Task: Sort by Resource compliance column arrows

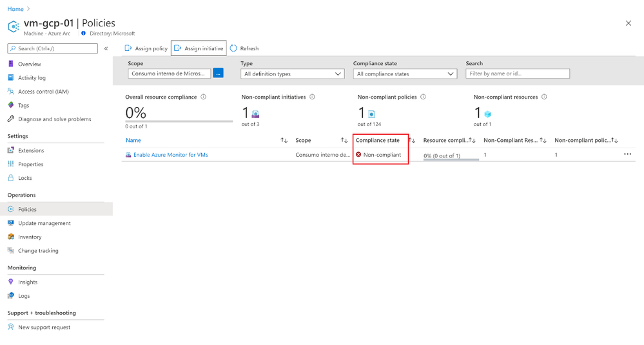Action: click(472, 141)
